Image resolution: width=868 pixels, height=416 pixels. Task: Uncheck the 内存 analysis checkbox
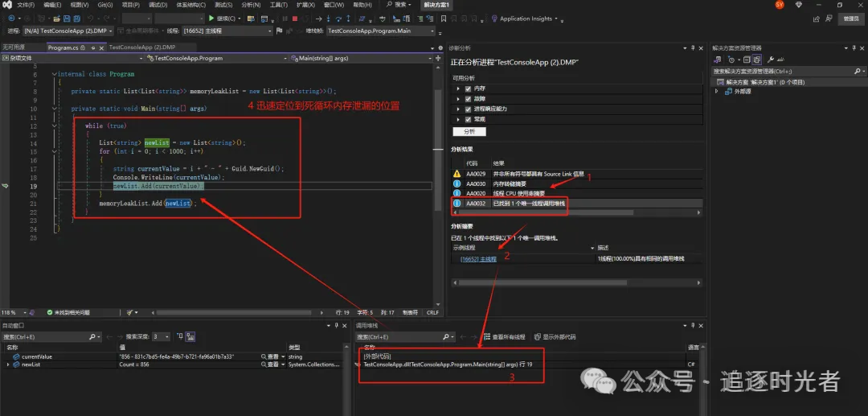coord(467,88)
